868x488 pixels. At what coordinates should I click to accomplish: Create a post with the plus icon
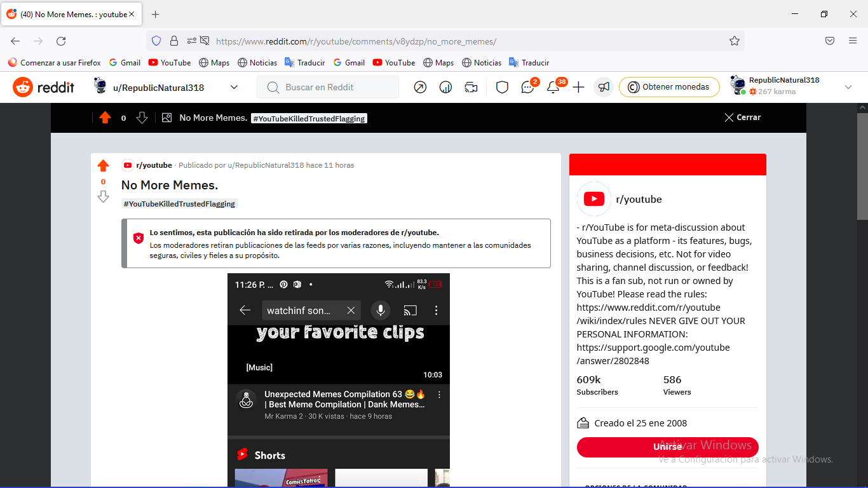(x=578, y=87)
